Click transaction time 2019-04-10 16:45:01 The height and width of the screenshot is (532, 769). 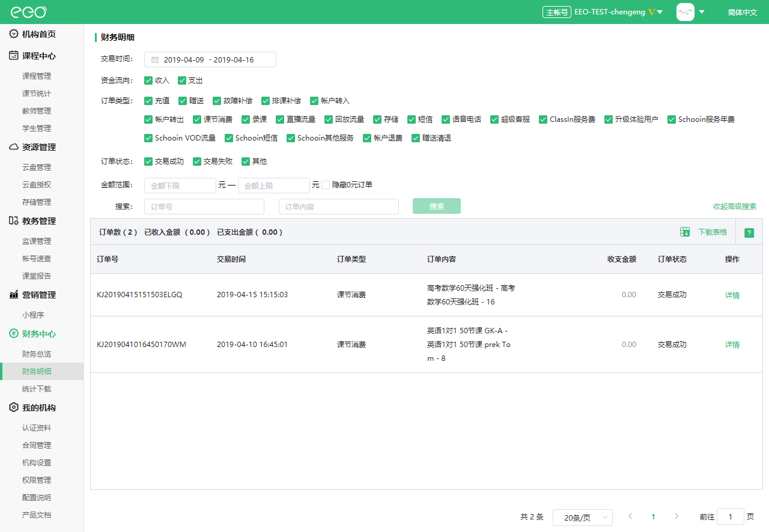[252, 345]
